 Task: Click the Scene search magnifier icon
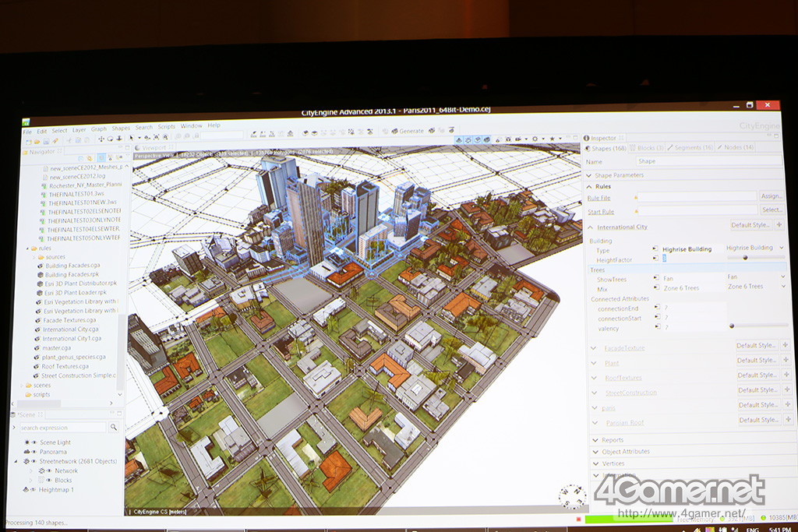tap(114, 428)
